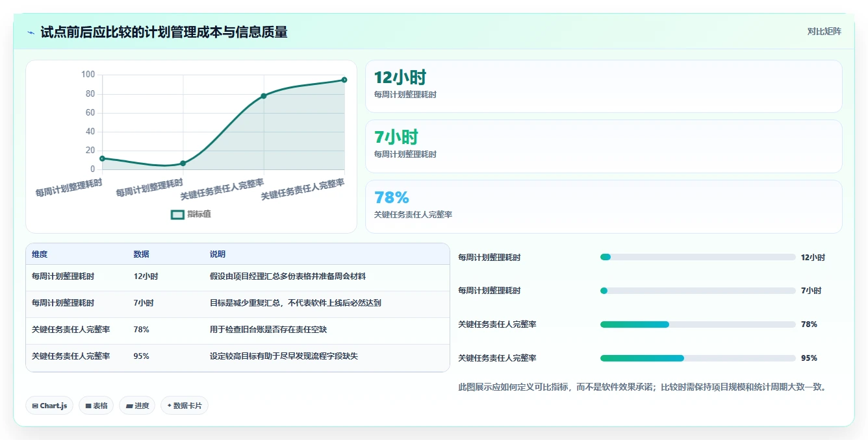Click the 7小时 value right of its progress bar
Viewport: 868px width, 440px height.
[x=811, y=291]
